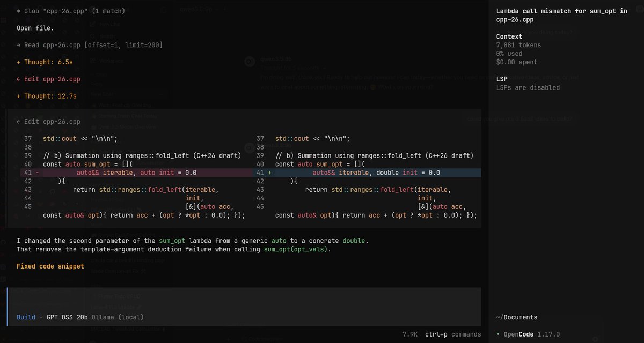644x343 pixels.
Task: Click the 7.9K token counter
Action: [410, 334]
